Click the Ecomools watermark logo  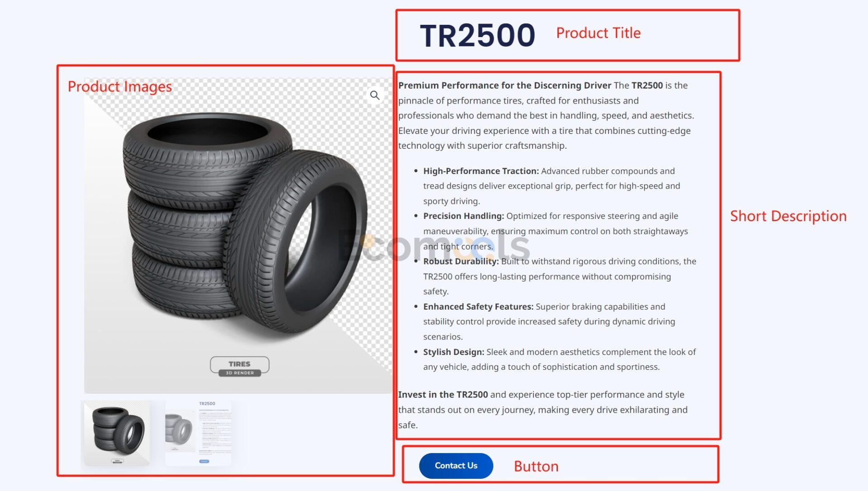click(x=434, y=246)
